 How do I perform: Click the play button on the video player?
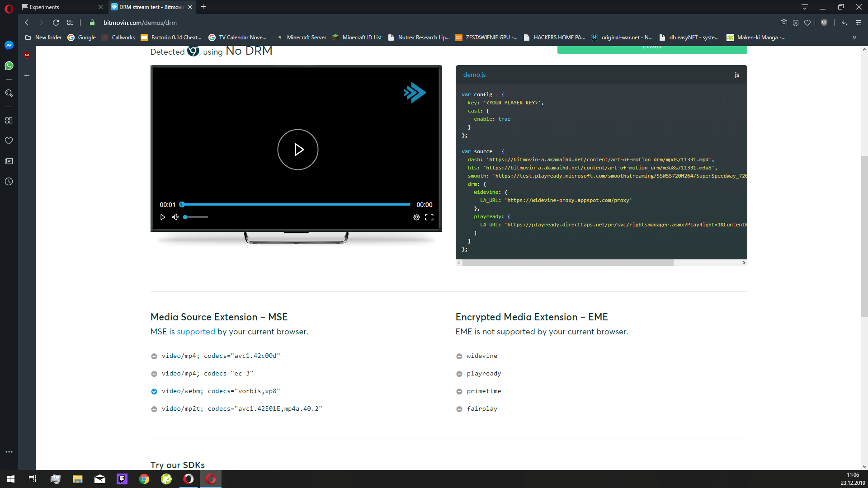[297, 150]
